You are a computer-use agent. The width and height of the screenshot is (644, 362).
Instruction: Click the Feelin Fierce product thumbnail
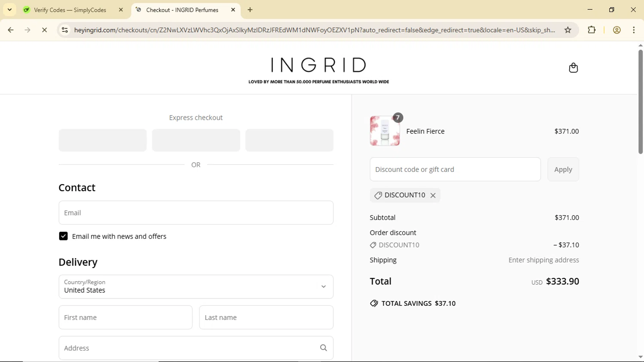[x=385, y=131]
